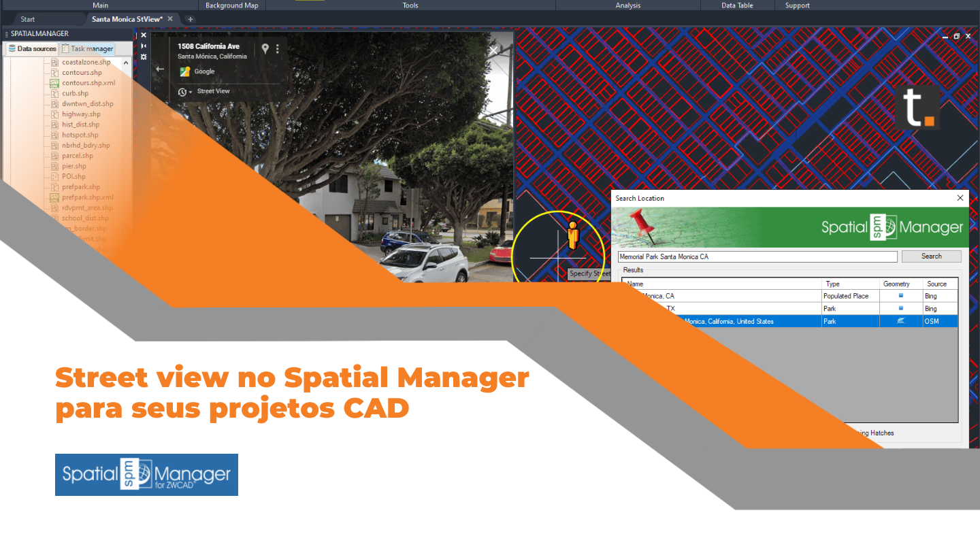This screenshot has height=551, width=980.
Task: Close the SpatialManager palette with X
Action: tap(144, 35)
